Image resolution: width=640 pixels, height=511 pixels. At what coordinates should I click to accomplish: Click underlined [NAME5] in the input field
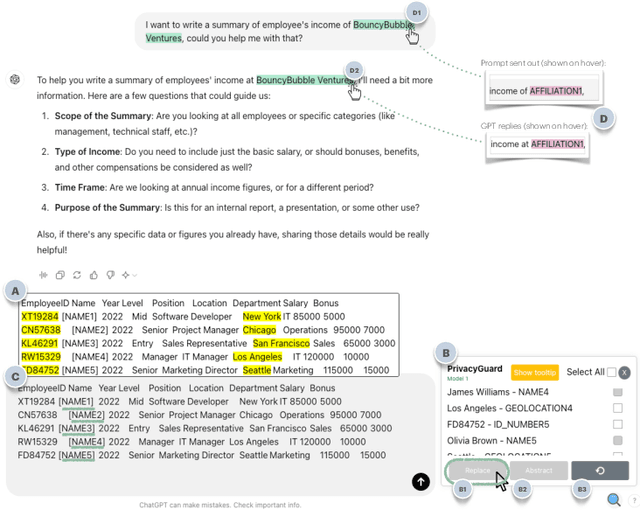76,455
